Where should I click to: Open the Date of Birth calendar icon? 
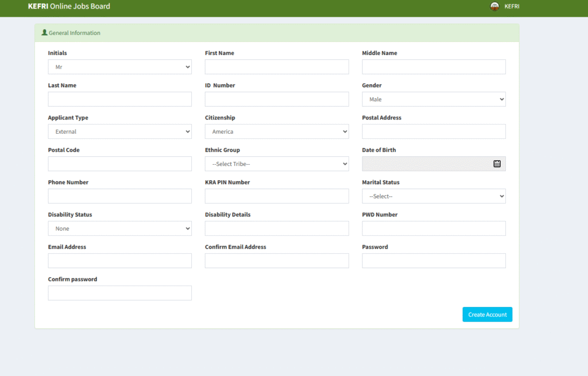click(x=497, y=164)
